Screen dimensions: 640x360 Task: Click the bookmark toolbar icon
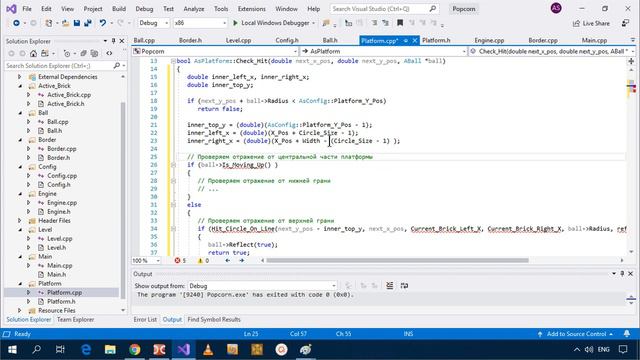coord(400,23)
